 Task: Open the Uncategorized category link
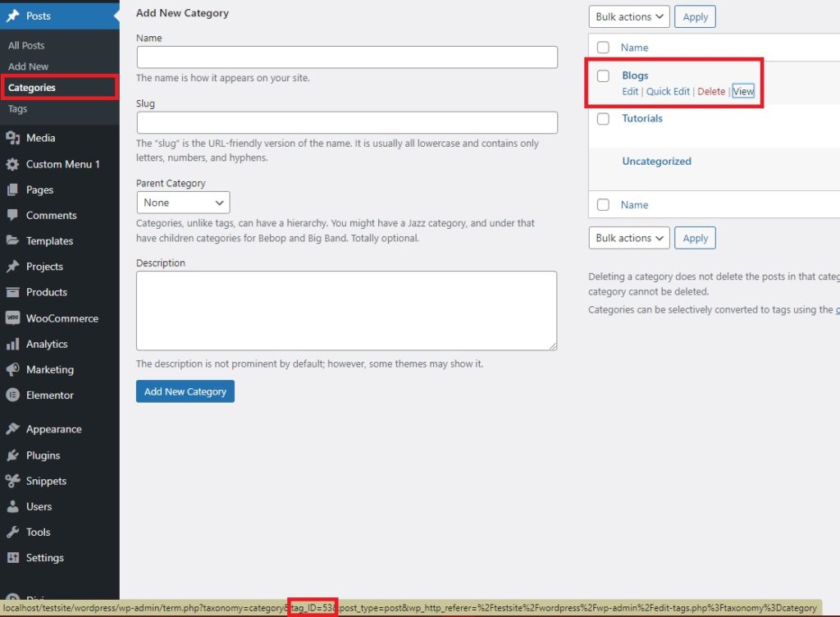coord(656,161)
